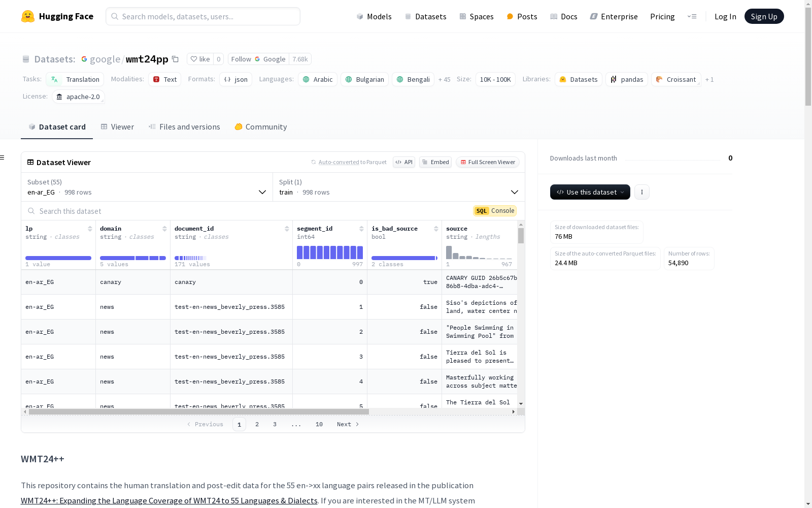Sort the lp column

pos(90,229)
